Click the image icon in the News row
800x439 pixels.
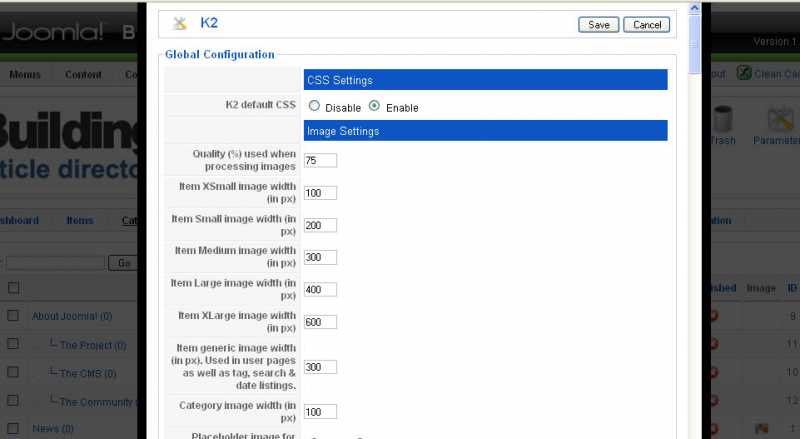point(762,428)
